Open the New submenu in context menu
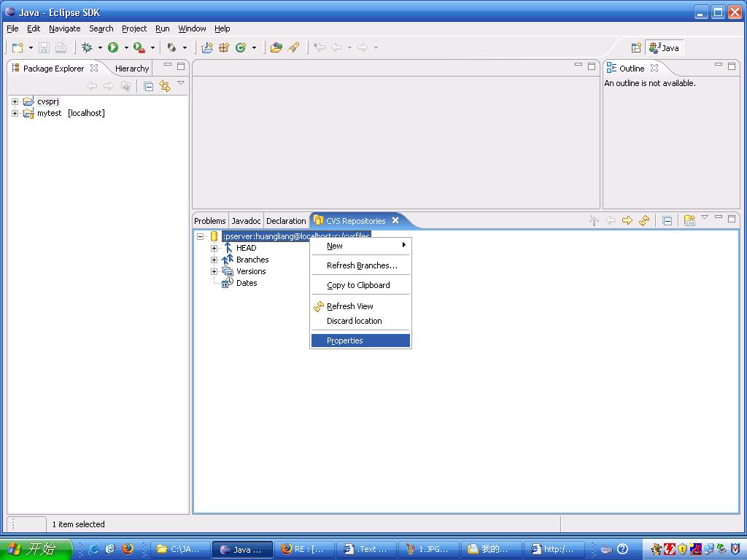Viewport: 747px width, 560px height. tap(360, 246)
